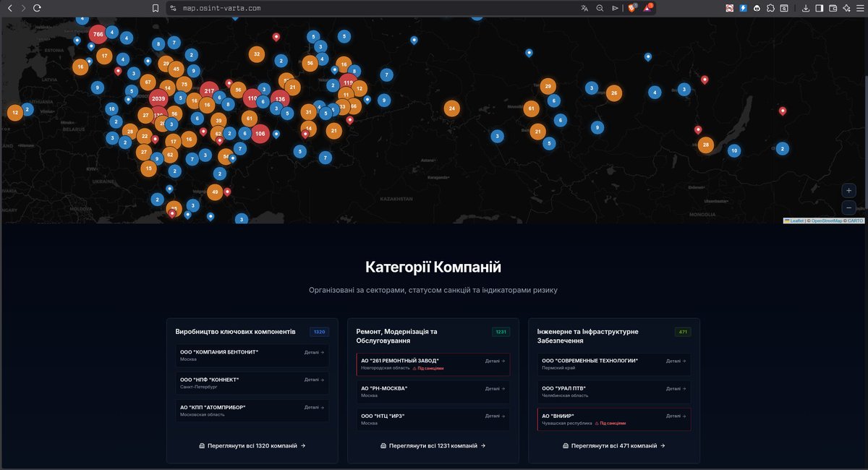Click the Інженерне та Інфраструктурне Забезпечення heading
The height and width of the screenshot is (470, 868).
point(587,336)
